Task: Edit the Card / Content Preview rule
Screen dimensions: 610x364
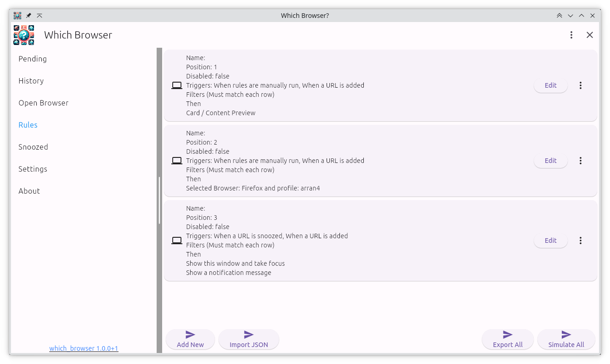Action: click(x=550, y=85)
